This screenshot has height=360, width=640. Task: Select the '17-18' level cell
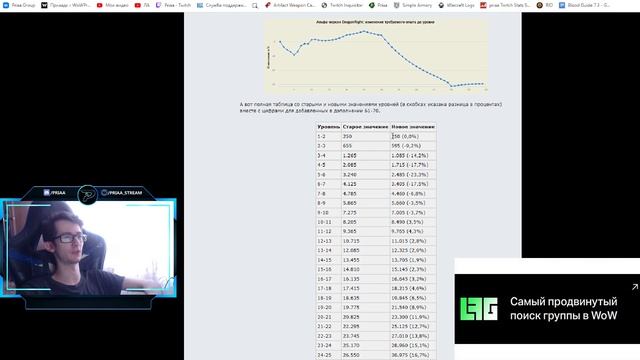[x=329, y=289]
